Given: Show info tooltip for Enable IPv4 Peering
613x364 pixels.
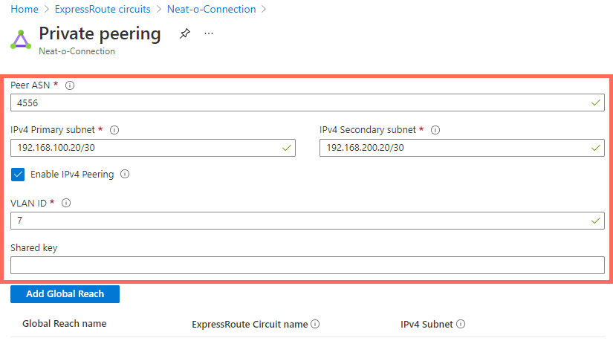Looking at the screenshot, I should (x=125, y=174).
